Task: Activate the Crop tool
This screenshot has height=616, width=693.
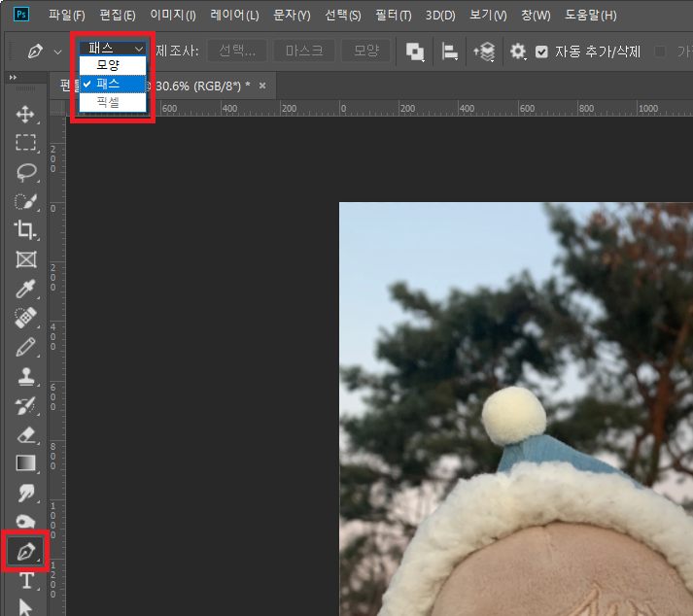Action: point(25,230)
